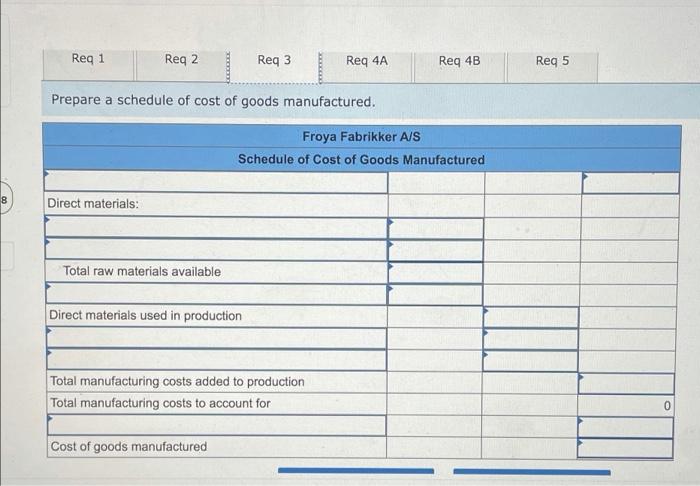The height and width of the screenshot is (486, 700).
Task: Click the amount field for Direct materials used in production
Action: point(531,317)
